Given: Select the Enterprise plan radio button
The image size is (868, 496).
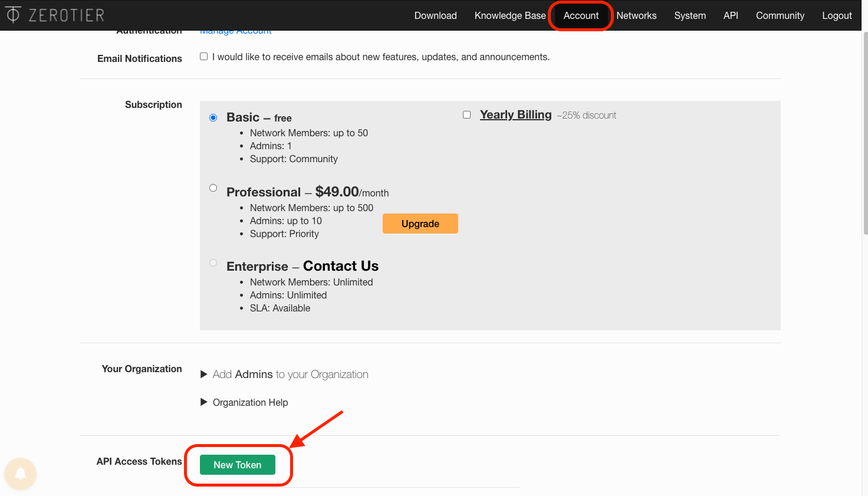Looking at the screenshot, I should coord(213,263).
